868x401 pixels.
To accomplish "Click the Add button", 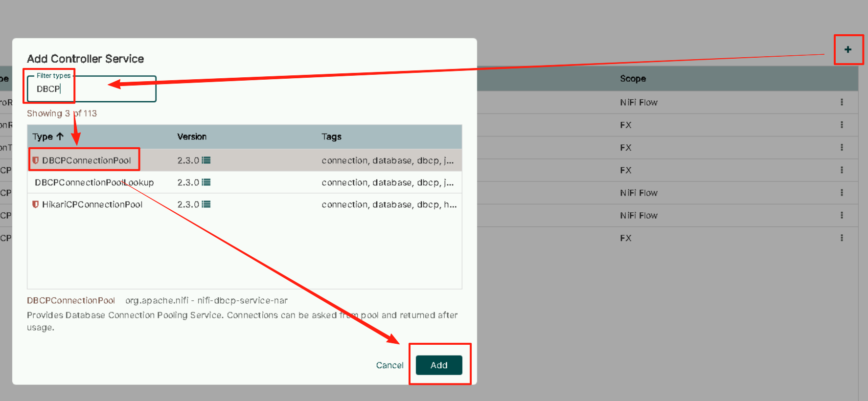I will (439, 365).
